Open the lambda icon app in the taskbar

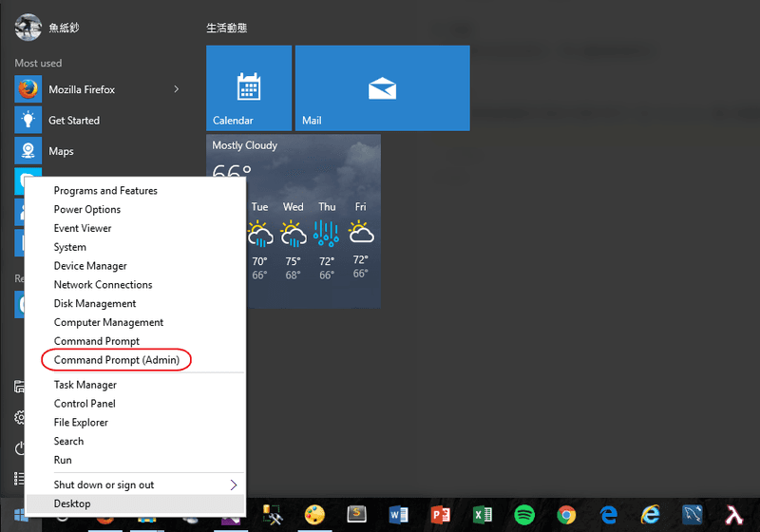[x=733, y=515]
